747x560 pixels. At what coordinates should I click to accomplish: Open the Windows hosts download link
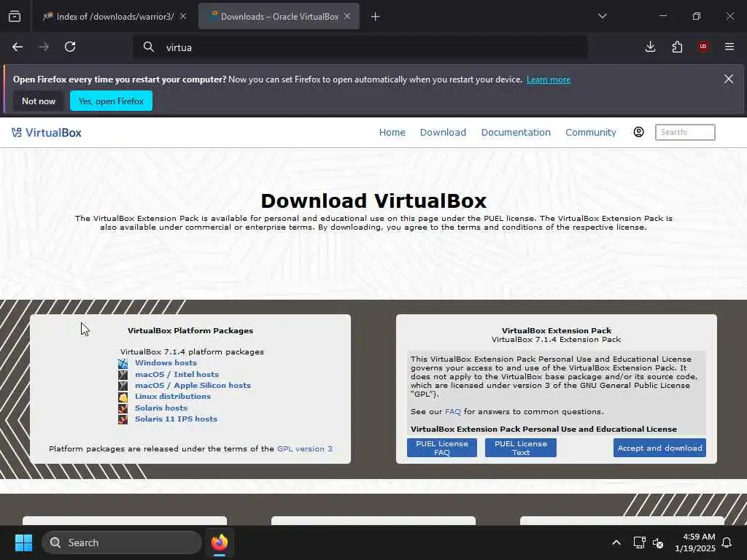pos(166,363)
